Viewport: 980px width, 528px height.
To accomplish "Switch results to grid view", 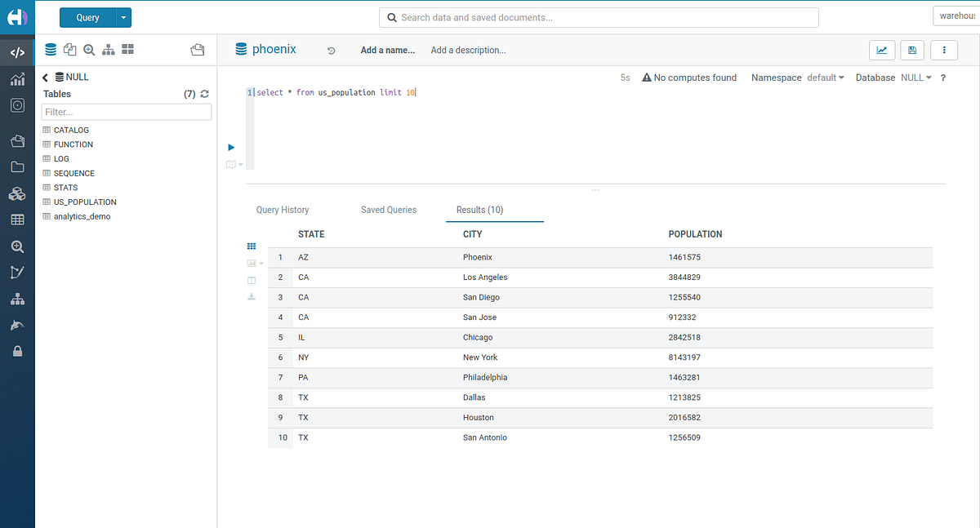I will pos(252,246).
